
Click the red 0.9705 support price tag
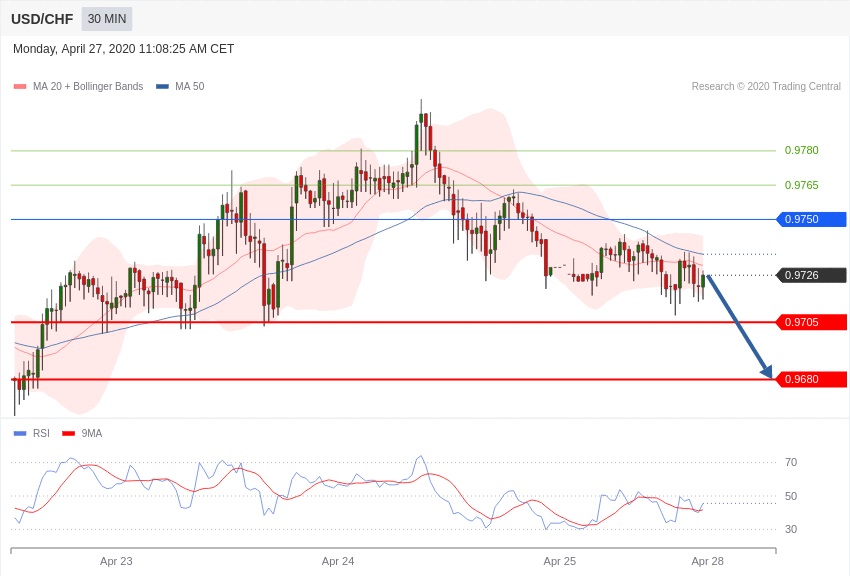click(811, 322)
